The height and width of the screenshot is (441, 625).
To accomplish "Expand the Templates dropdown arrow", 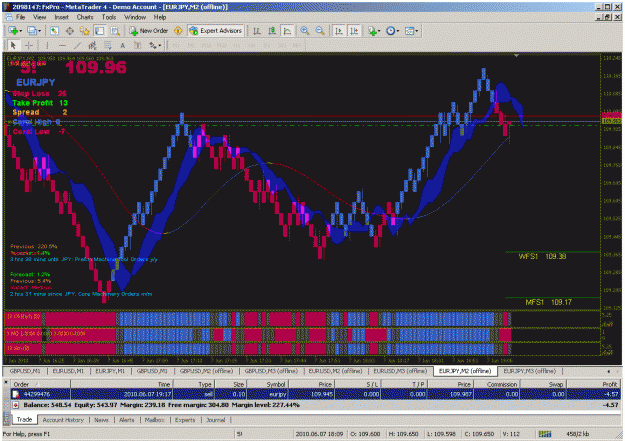I will click(417, 31).
